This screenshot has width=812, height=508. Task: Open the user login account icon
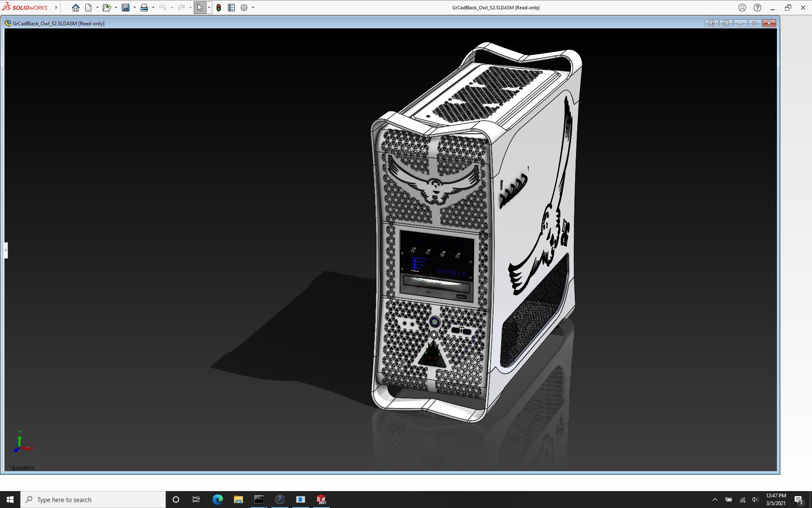pyautogui.click(x=742, y=8)
